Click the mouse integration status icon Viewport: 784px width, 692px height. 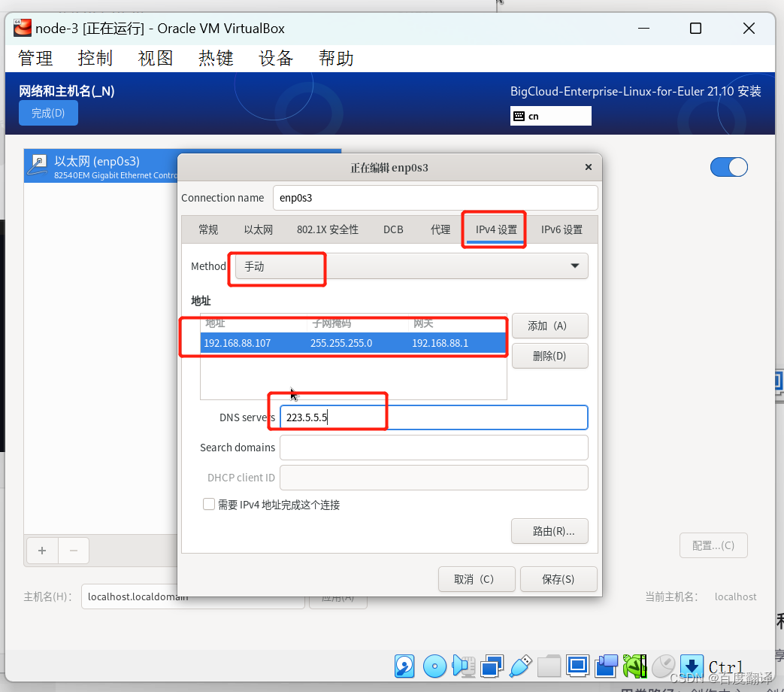pos(663,666)
